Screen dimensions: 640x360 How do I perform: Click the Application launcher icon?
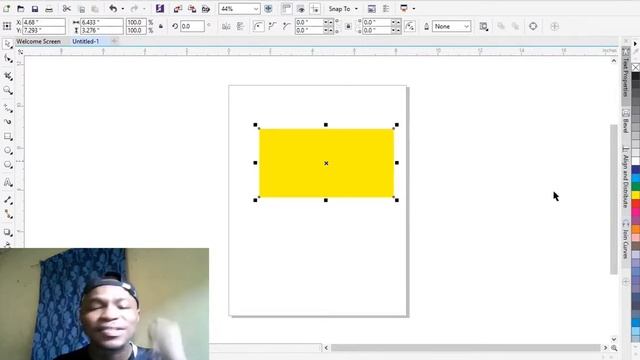404,9
